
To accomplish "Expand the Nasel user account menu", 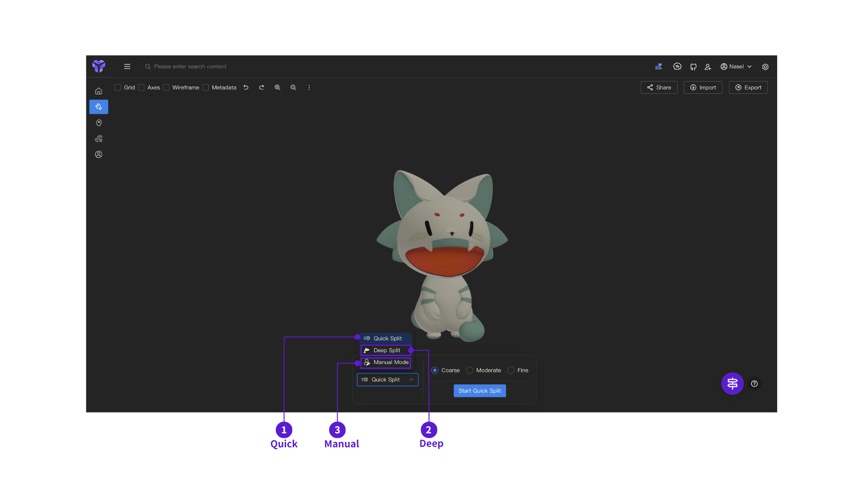I will pos(736,67).
